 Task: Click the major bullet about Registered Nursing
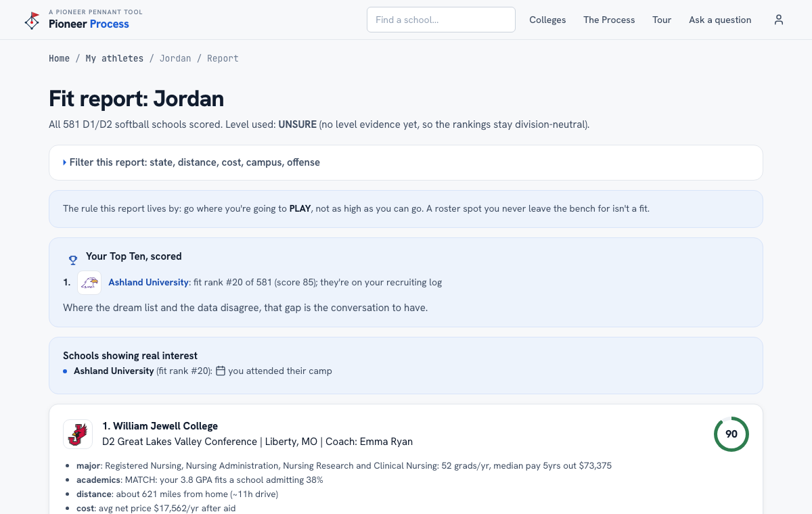click(x=344, y=465)
